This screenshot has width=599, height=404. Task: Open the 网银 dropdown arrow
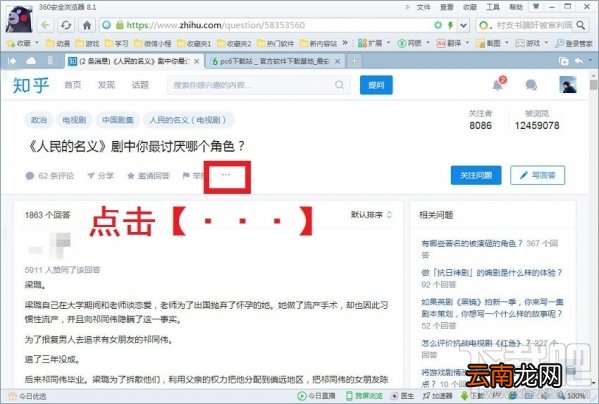pos(428,43)
